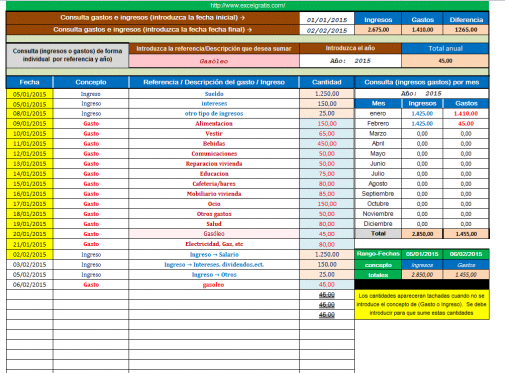The height and width of the screenshot is (373, 505).
Task: Select the 'Ingreso → Otros' cell
Action: point(214,275)
